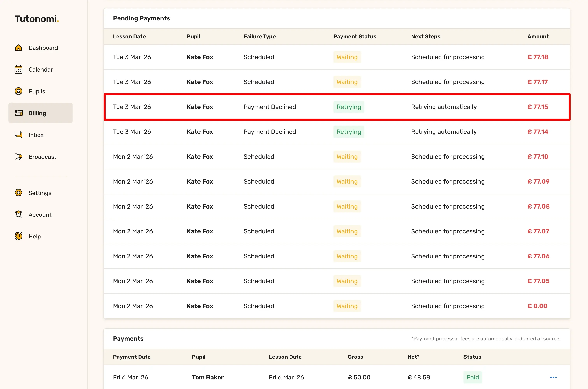Click the Dashboard house icon
The width and height of the screenshot is (588, 389).
point(18,48)
